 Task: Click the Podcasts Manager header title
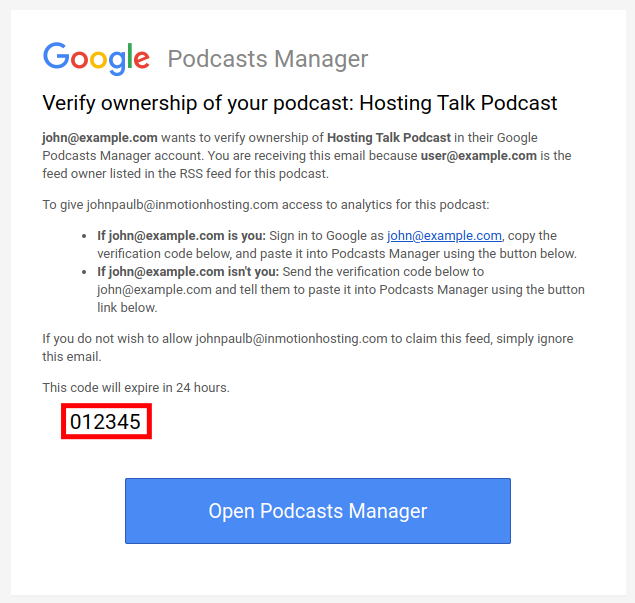[268, 59]
